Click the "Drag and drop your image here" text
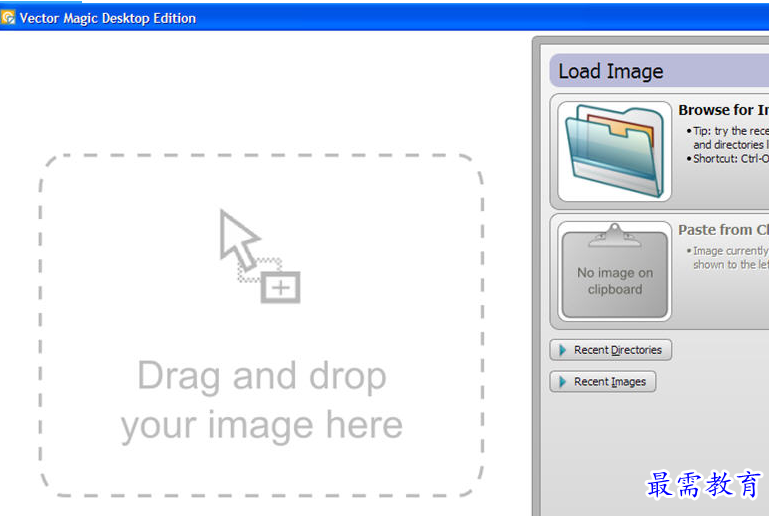This screenshot has height=516, width=769. pos(262,401)
